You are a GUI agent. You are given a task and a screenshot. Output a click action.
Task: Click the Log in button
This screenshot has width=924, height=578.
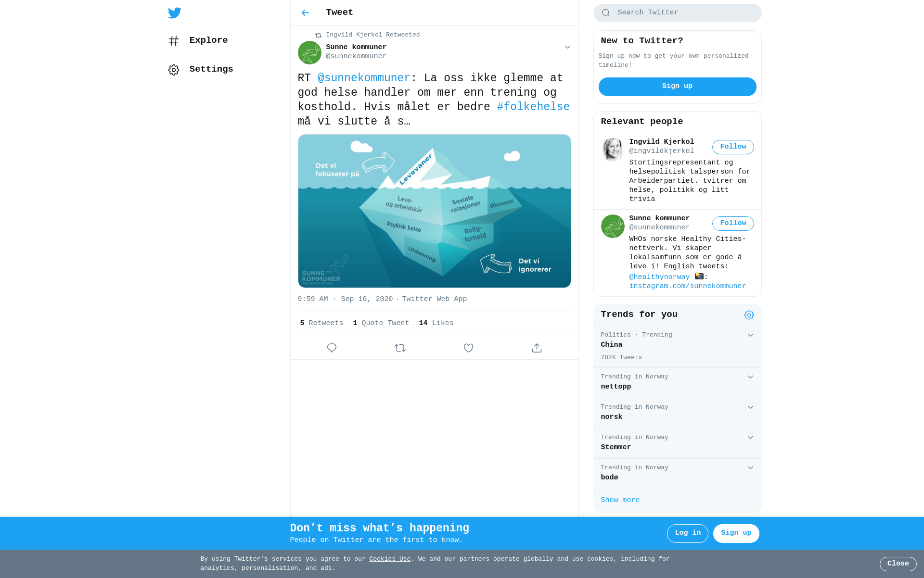[687, 533]
